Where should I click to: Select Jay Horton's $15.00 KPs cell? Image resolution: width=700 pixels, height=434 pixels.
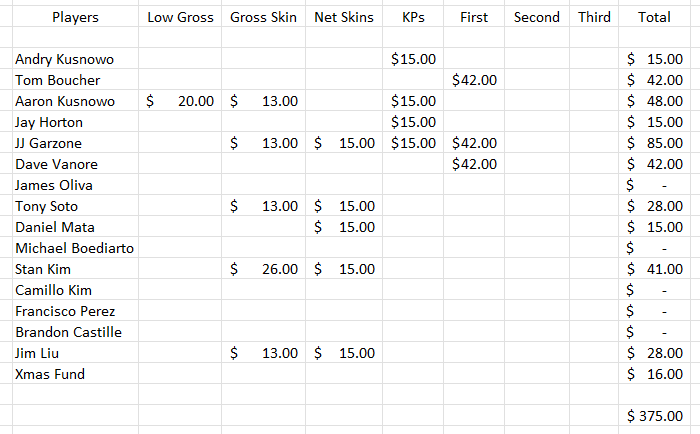pyautogui.click(x=413, y=121)
